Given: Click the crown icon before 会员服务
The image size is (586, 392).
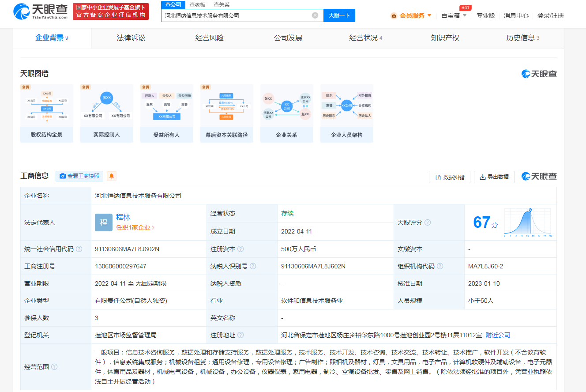Looking at the screenshot, I should [x=394, y=15].
